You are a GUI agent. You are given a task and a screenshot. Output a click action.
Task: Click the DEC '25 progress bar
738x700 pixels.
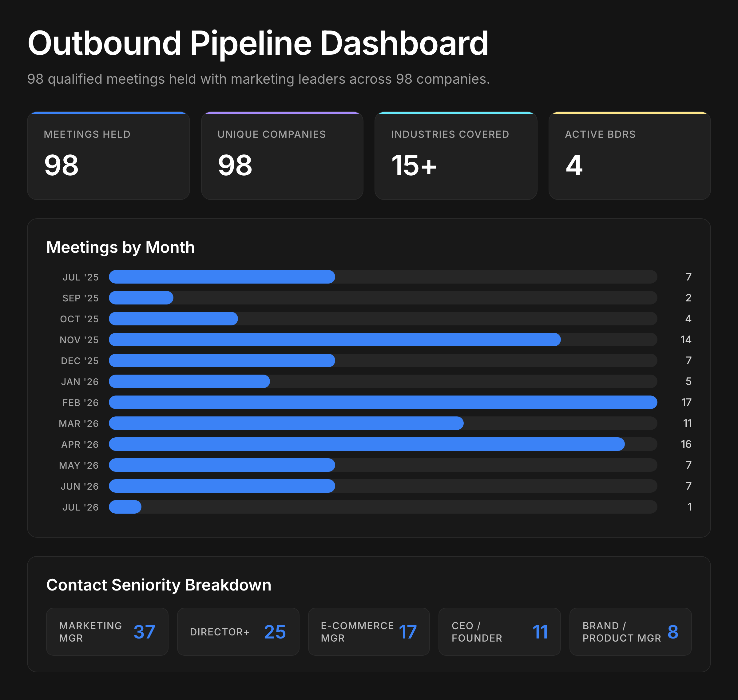[x=383, y=360]
